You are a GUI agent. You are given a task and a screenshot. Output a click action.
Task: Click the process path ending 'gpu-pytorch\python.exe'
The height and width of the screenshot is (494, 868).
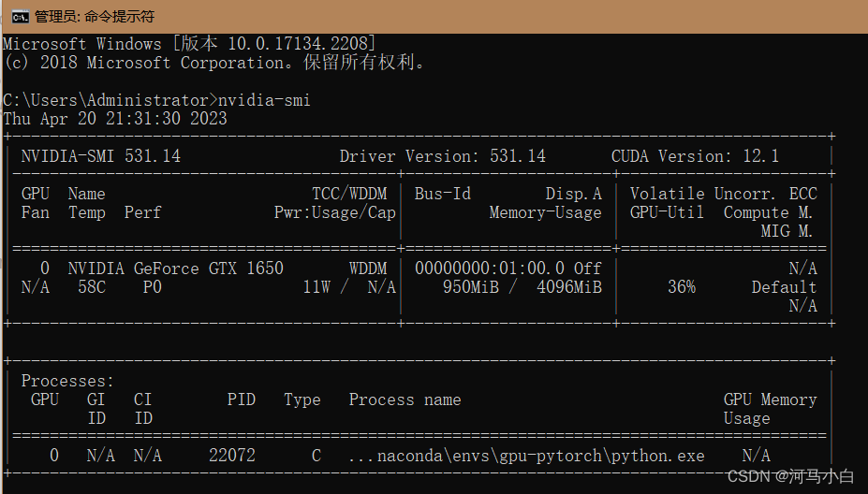[527, 456]
